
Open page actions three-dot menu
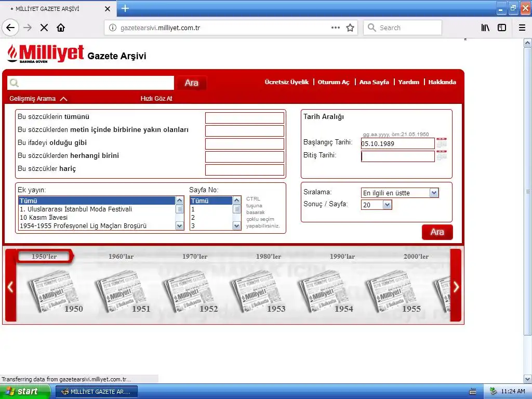click(x=335, y=28)
